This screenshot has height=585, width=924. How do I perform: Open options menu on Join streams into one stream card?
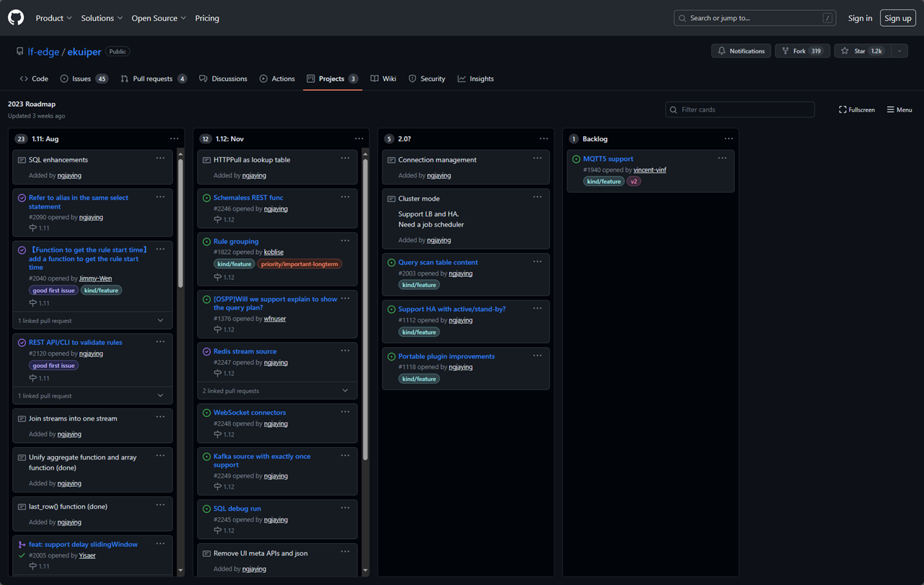coord(160,417)
